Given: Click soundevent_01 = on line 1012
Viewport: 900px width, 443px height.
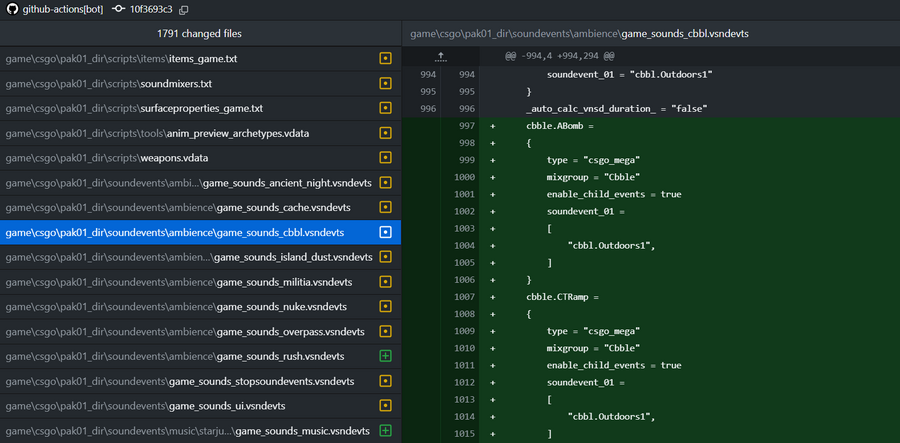Looking at the screenshot, I should (585, 382).
